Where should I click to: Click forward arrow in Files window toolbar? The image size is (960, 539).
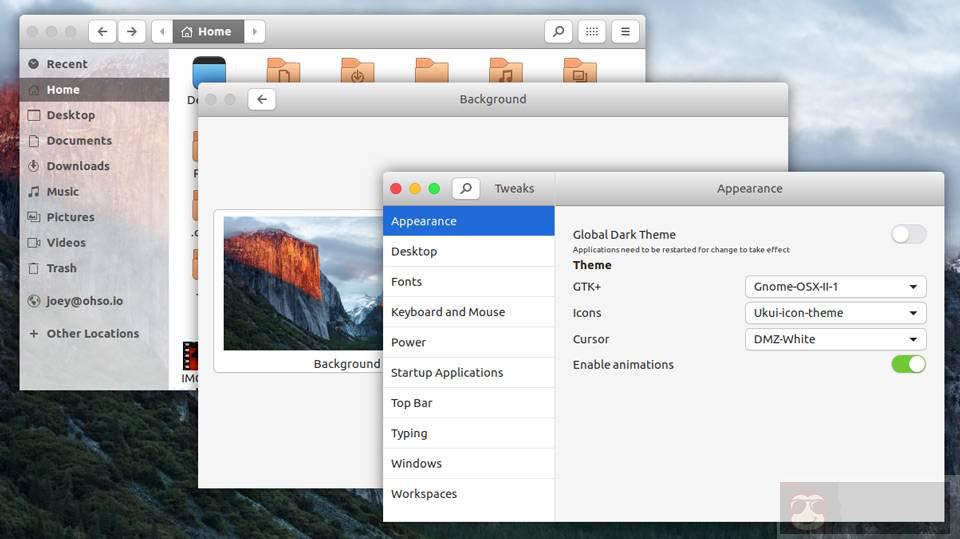pyautogui.click(x=132, y=31)
